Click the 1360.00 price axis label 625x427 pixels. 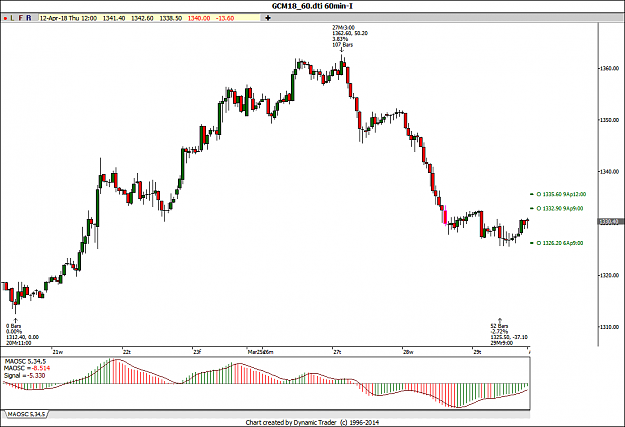[610, 69]
